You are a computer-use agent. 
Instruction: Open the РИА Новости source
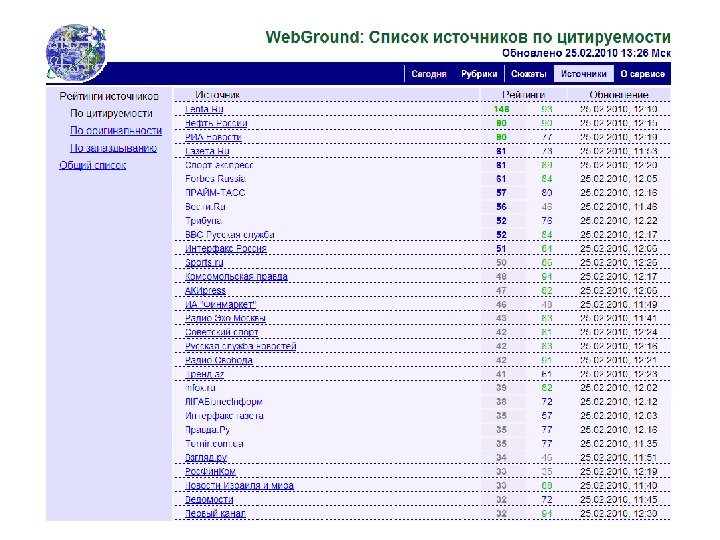tap(213, 137)
